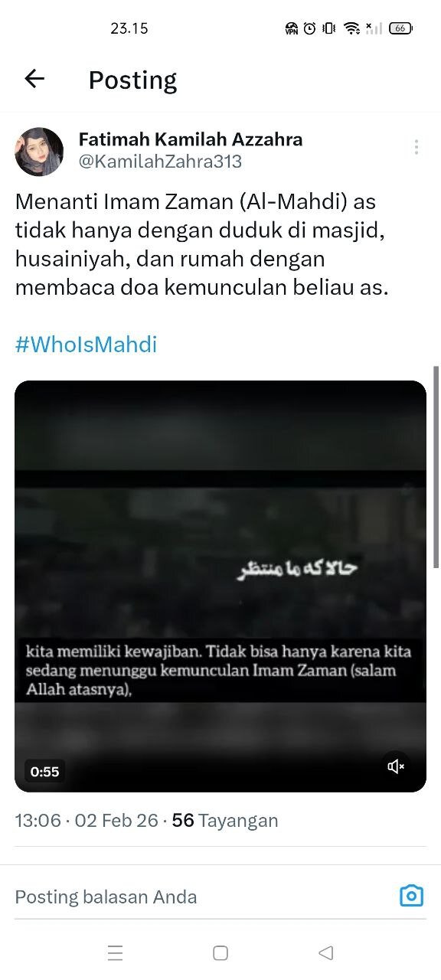The height and width of the screenshot is (980, 441).
Task: Tap the camera icon in reply bar
Action: pyautogui.click(x=411, y=896)
